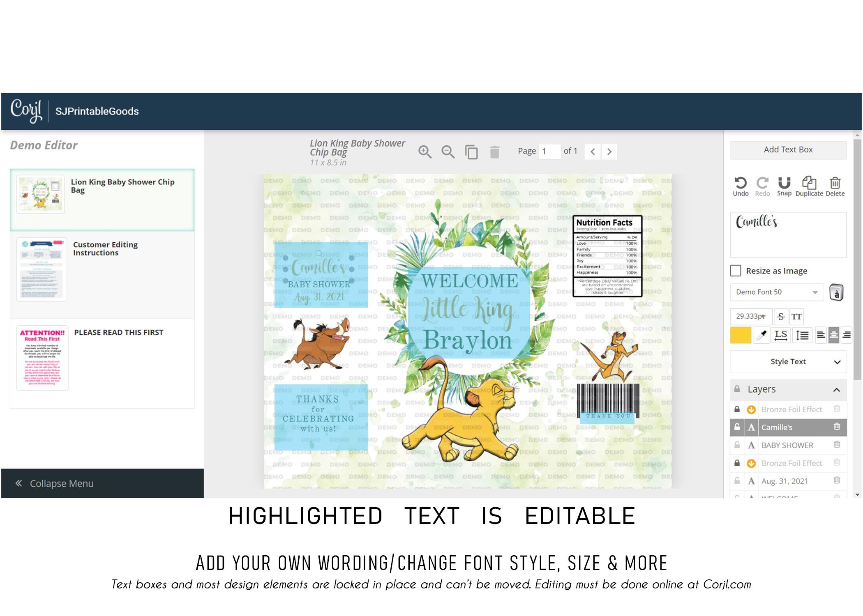Click the eyedropper color picker icon
The height and width of the screenshot is (616, 863).
coord(761,335)
